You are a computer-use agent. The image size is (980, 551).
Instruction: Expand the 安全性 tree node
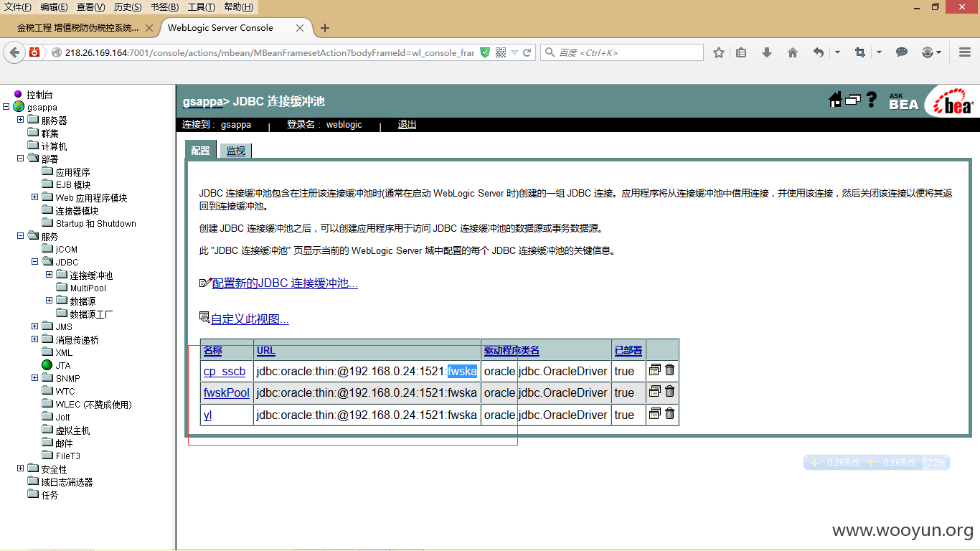pos(20,468)
